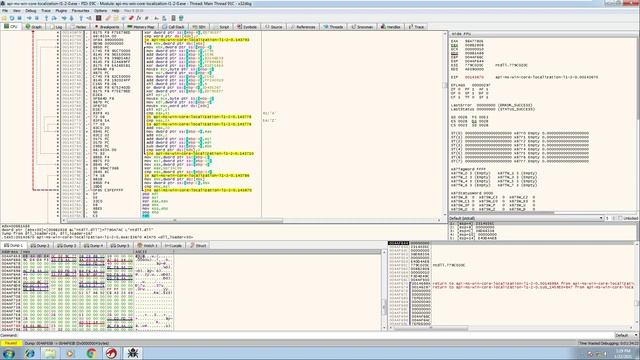Open the File menu
The image size is (640, 360).
tap(5, 11)
